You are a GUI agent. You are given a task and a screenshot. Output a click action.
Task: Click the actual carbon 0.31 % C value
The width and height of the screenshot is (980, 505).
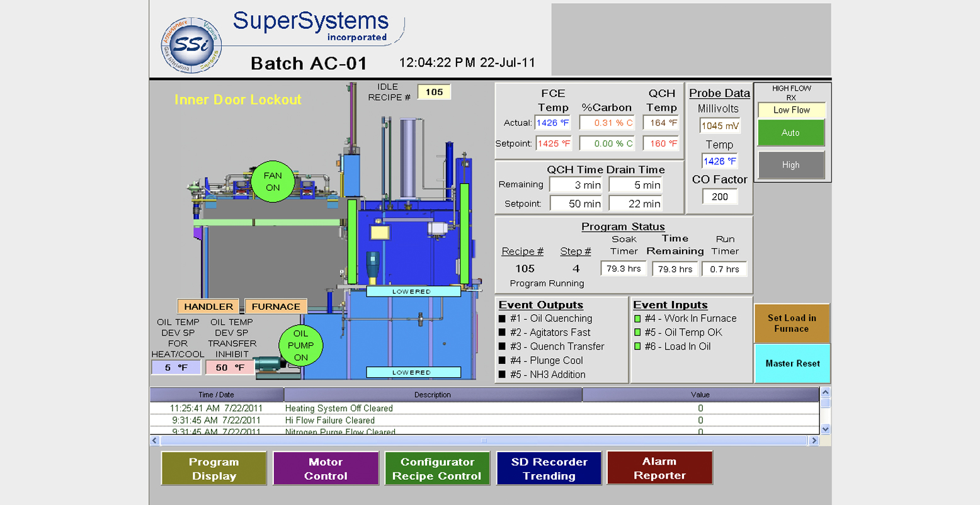pos(606,123)
